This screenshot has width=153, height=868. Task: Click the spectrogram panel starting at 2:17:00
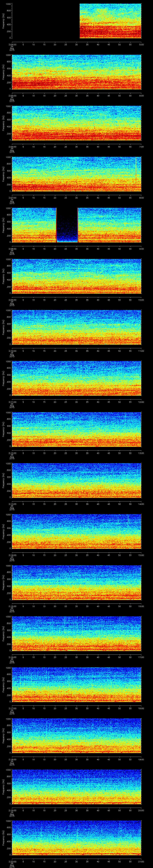[x=77, y=685]
